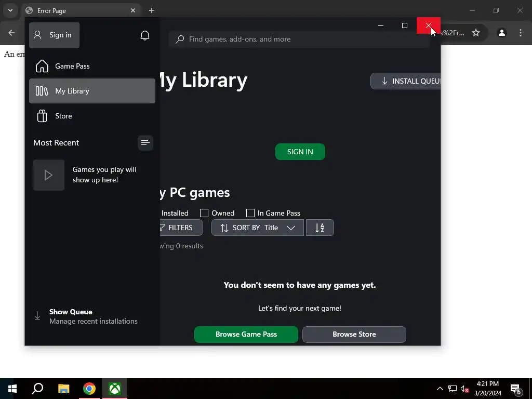
Task: Close the Error Page tab
Action: (133, 10)
